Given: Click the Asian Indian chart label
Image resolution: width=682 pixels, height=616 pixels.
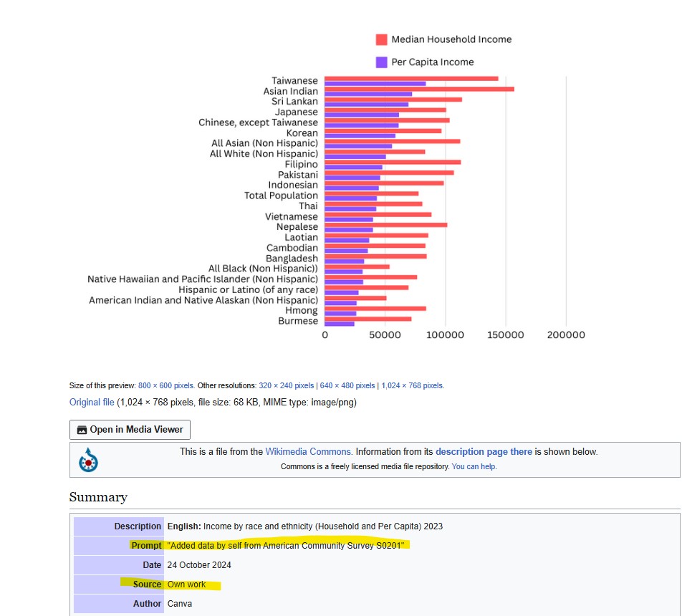Looking at the screenshot, I should click(x=291, y=91).
